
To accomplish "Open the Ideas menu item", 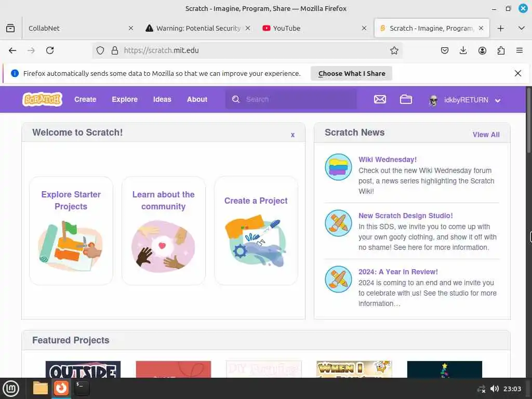I will point(162,99).
